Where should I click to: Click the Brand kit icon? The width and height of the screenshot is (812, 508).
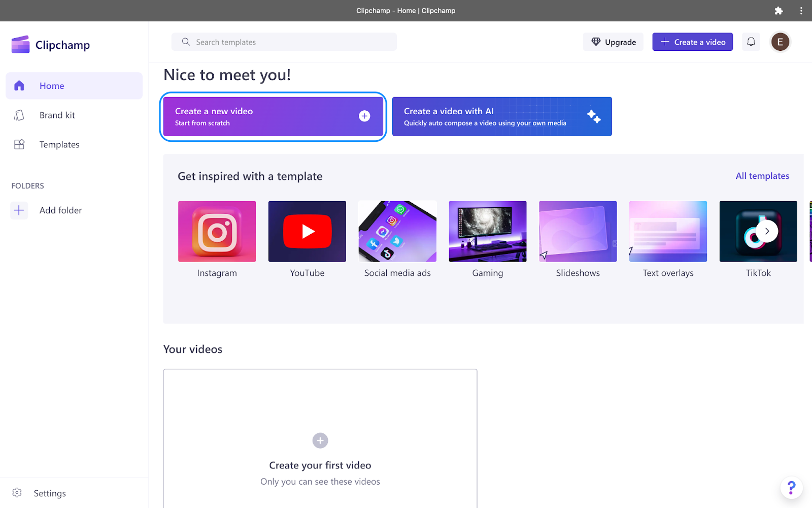19,115
